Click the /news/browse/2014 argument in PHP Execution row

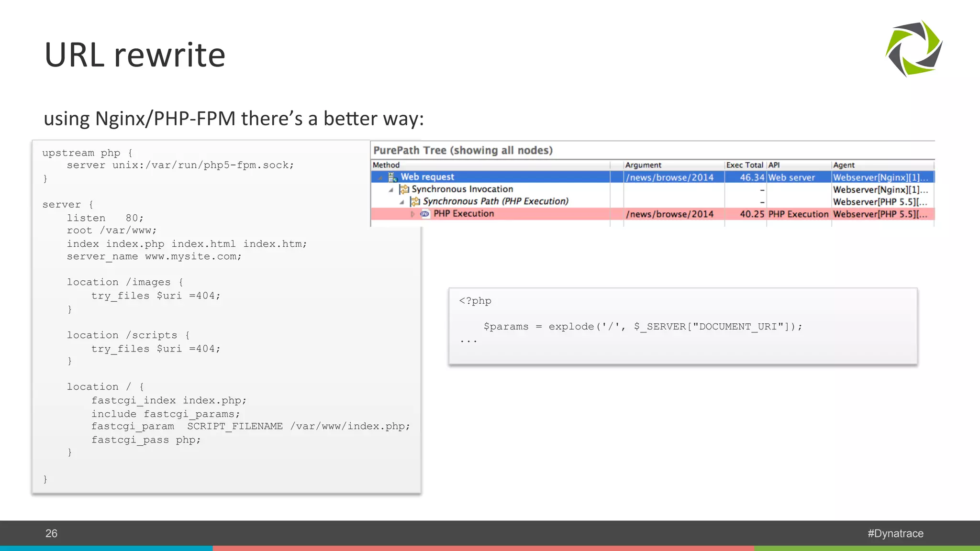[670, 214]
